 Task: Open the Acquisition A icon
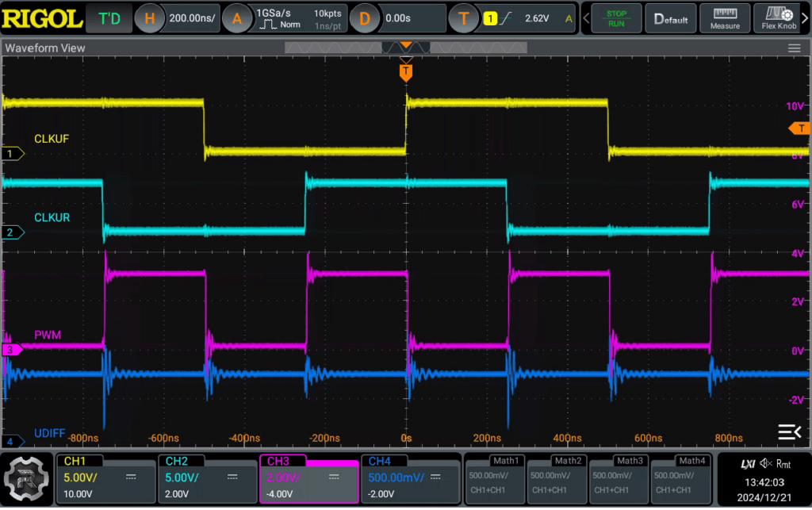tap(236, 19)
